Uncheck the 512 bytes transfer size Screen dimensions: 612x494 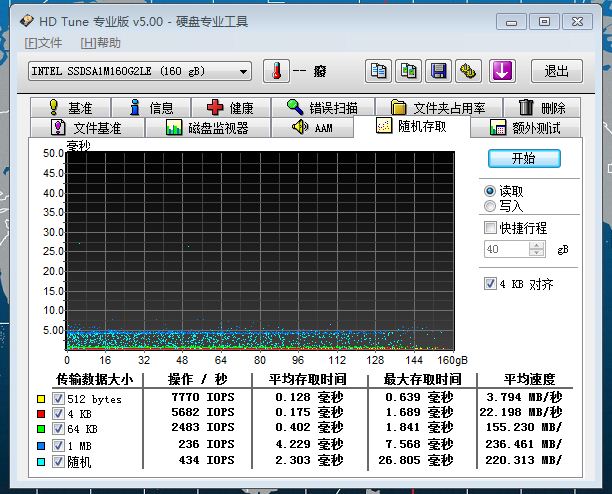point(58,398)
